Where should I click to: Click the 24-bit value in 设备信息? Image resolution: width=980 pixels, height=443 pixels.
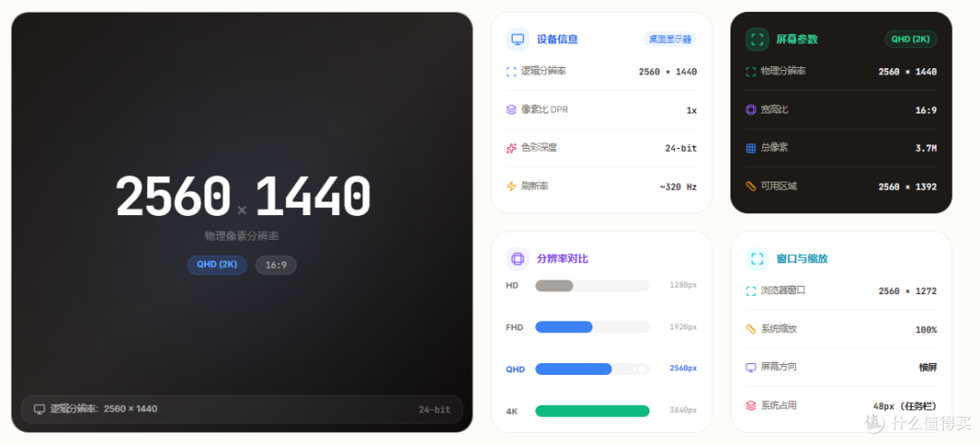(681, 149)
